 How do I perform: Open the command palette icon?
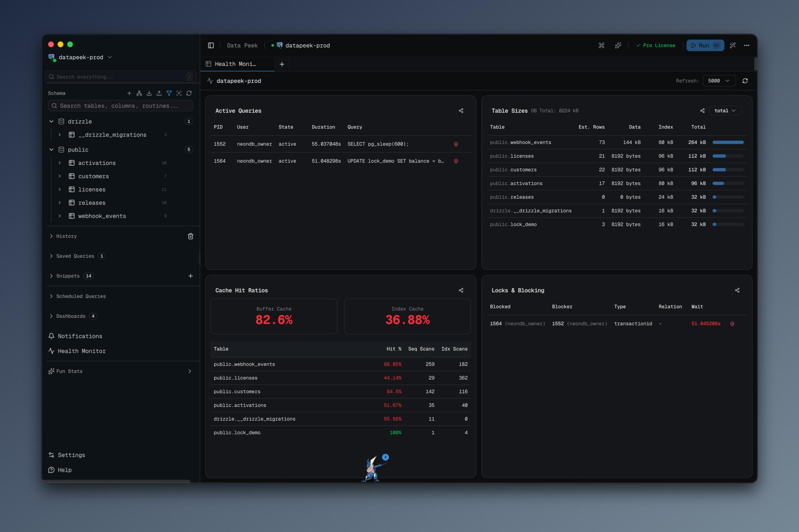[x=601, y=45]
